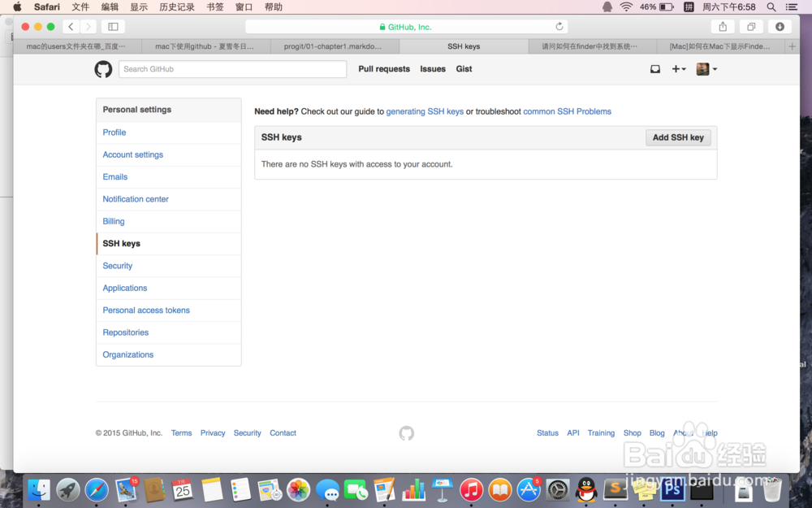Open the 书签 menu
This screenshot has height=508, width=812.
(x=215, y=7)
